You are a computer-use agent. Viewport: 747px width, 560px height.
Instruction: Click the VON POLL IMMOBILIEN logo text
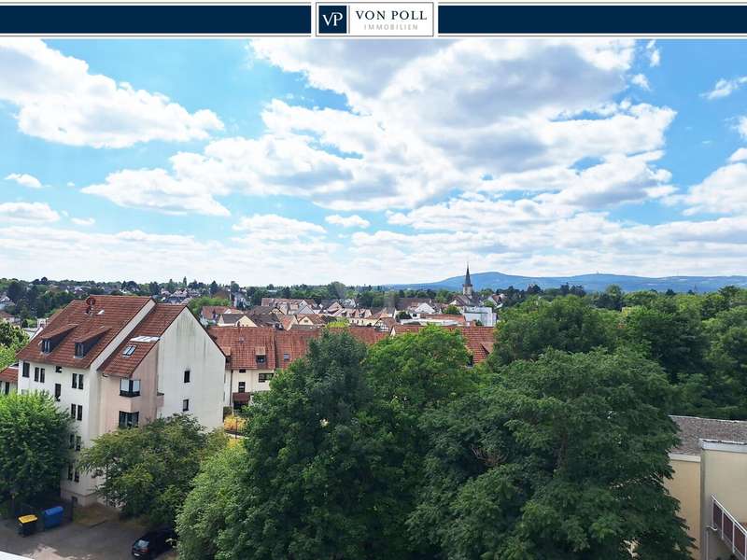[x=391, y=20]
